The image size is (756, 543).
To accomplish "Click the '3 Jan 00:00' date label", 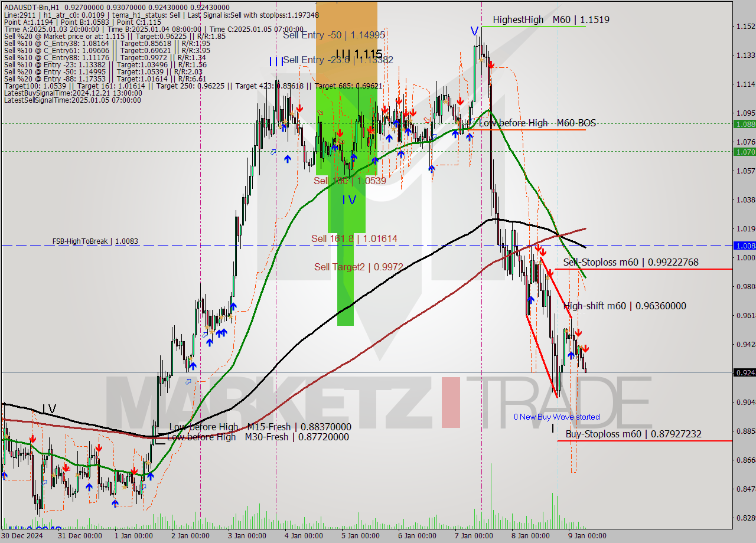I will click(247, 536).
